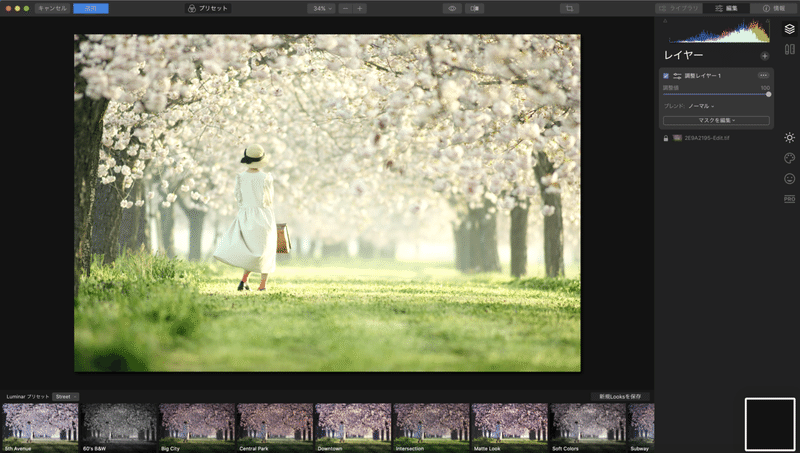Switch to the 編集 tab
This screenshot has height=453, width=800.
(x=727, y=8)
